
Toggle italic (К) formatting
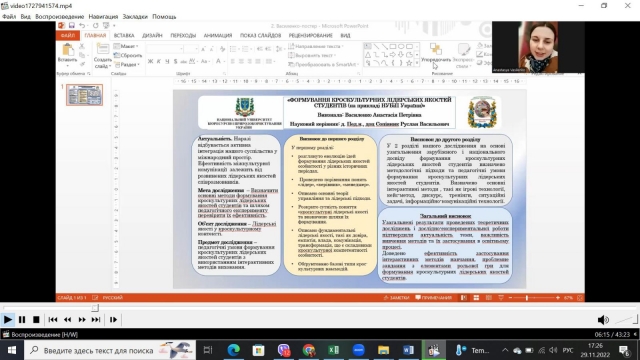click(159, 62)
